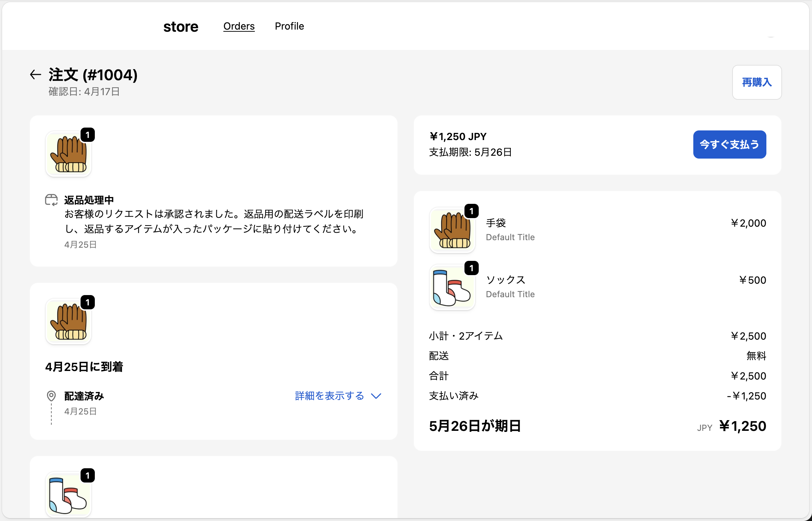
Task: Click the dotted delivery progress track
Action: click(x=51, y=415)
